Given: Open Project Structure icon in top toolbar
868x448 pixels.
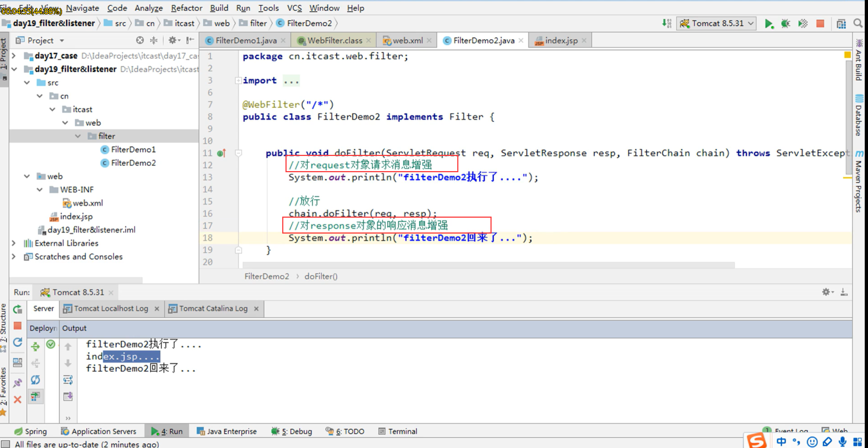Looking at the screenshot, I should pos(841,24).
